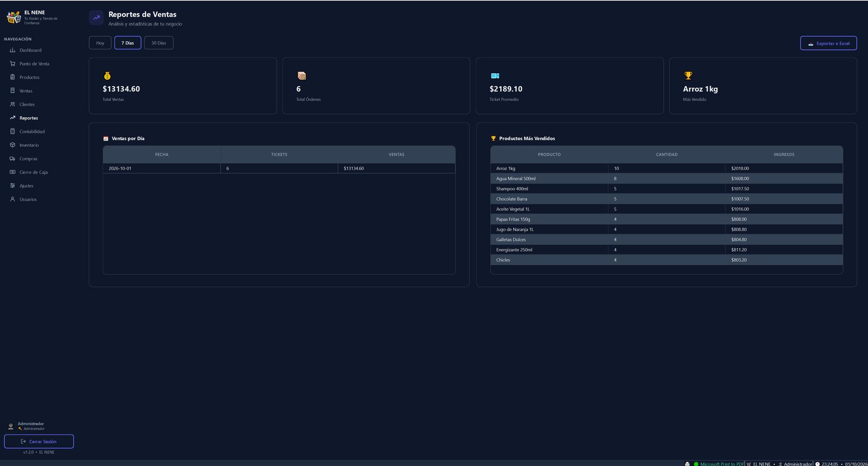Select the 2026-10-01 date cell

[162, 169]
